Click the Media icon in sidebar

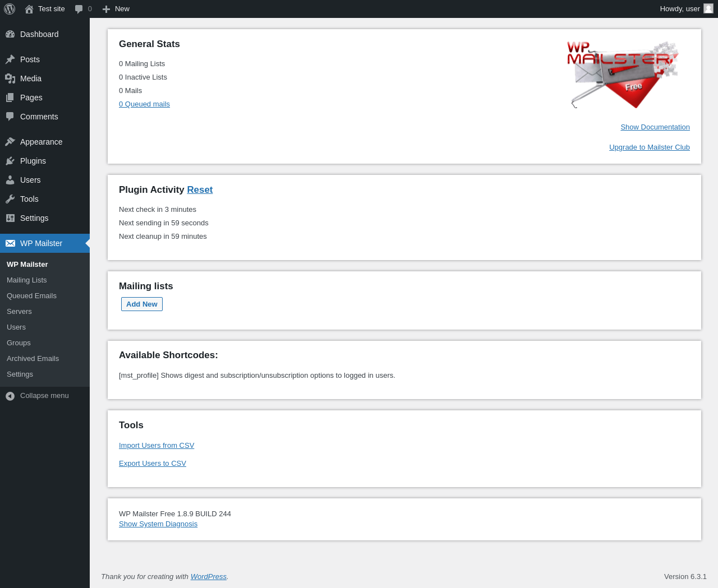tap(10, 78)
